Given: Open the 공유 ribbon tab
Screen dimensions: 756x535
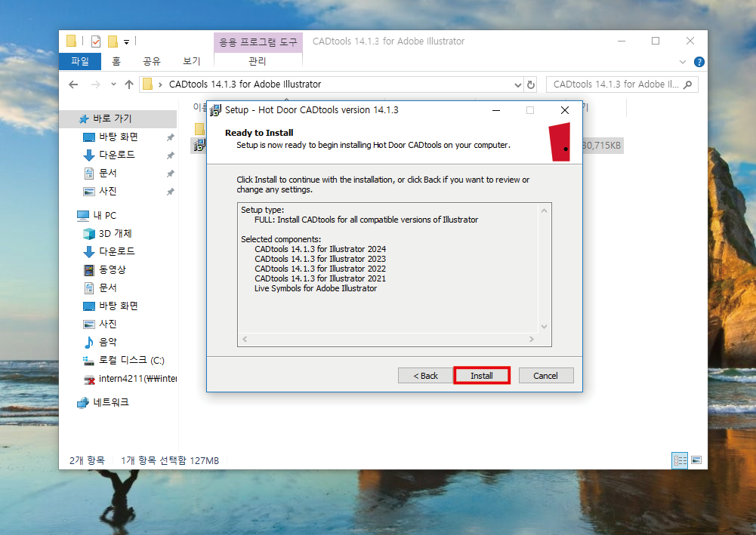Looking at the screenshot, I should tap(151, 61).
